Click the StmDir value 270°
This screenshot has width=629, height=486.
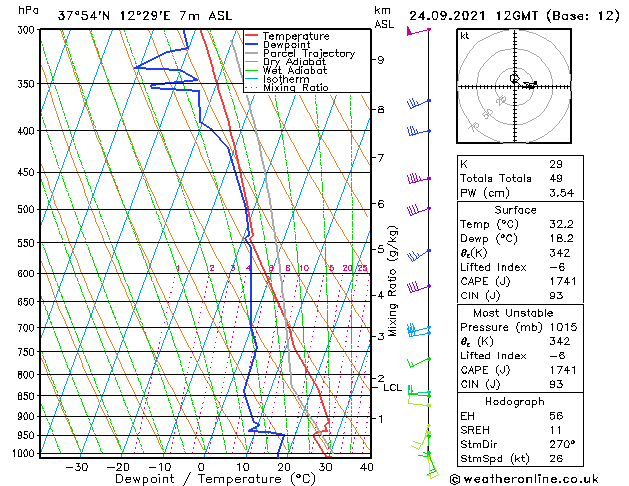(562, 444)
